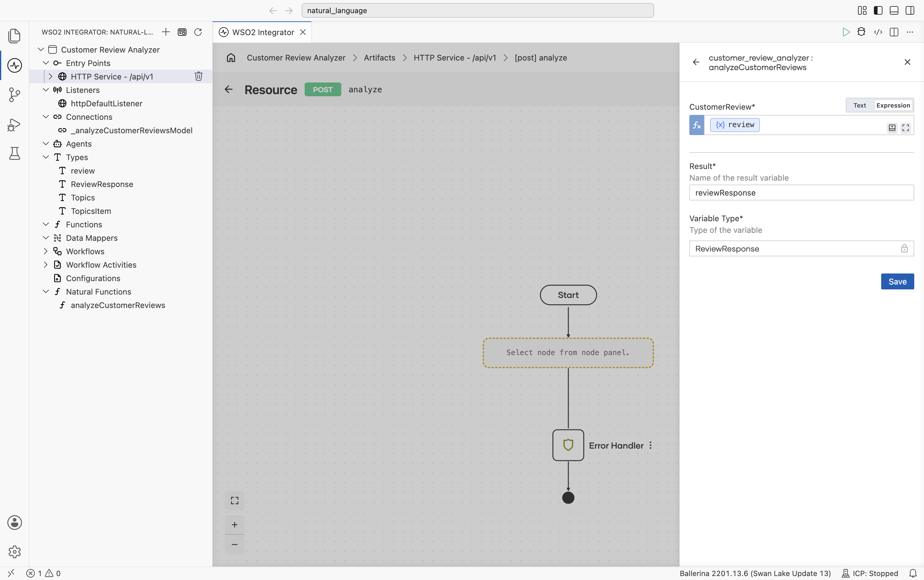The height and width of the screenshot is (580, 924).
Task: Switch CustomerReview input to Text mode
Action: (860, 105)
